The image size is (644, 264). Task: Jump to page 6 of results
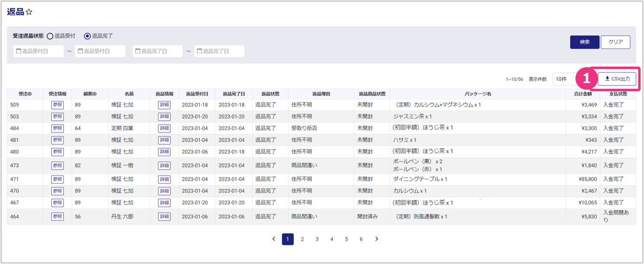361,239
